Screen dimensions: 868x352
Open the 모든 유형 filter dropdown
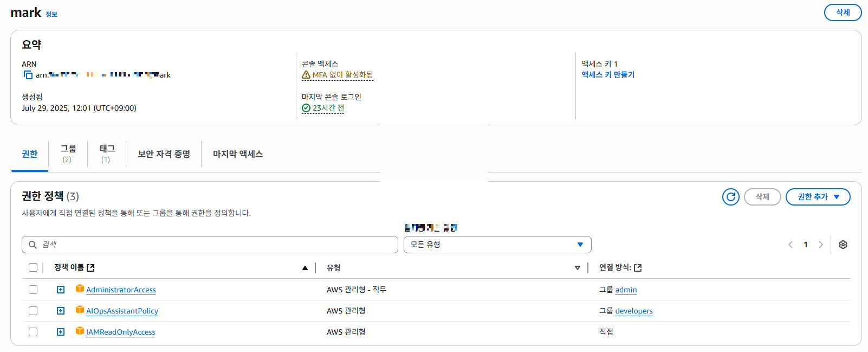pos(497,245)
